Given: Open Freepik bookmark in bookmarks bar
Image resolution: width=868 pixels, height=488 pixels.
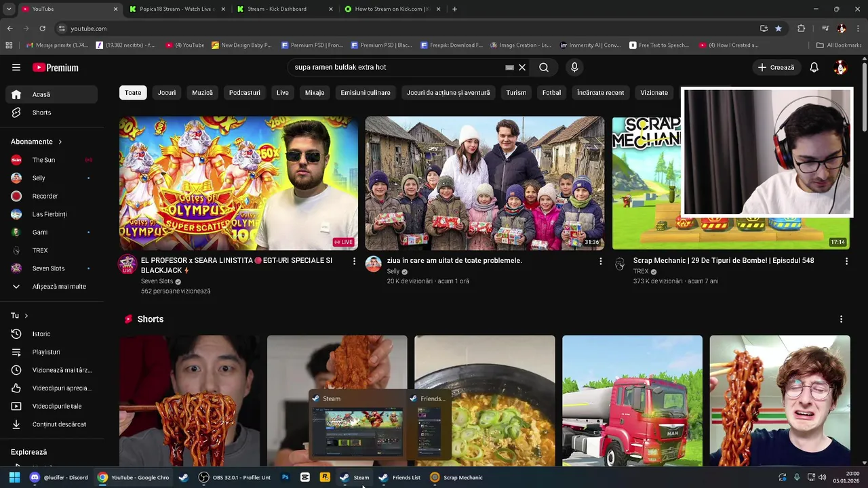Looking at the screenshot, I should coord(452,45).
